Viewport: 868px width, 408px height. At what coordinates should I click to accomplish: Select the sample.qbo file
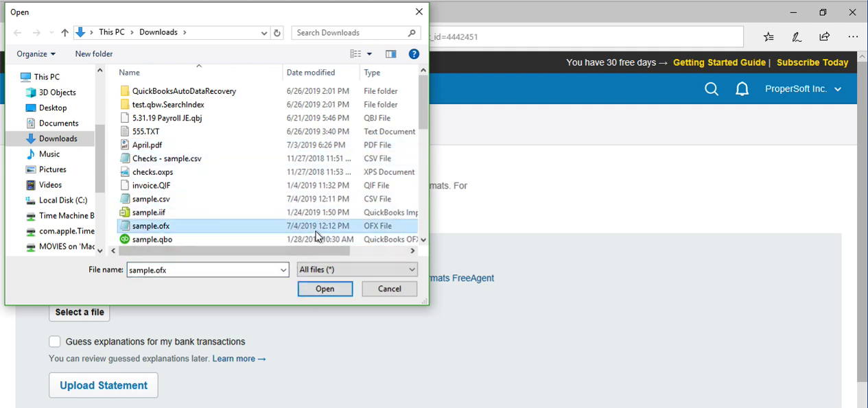tap(268, 239)
